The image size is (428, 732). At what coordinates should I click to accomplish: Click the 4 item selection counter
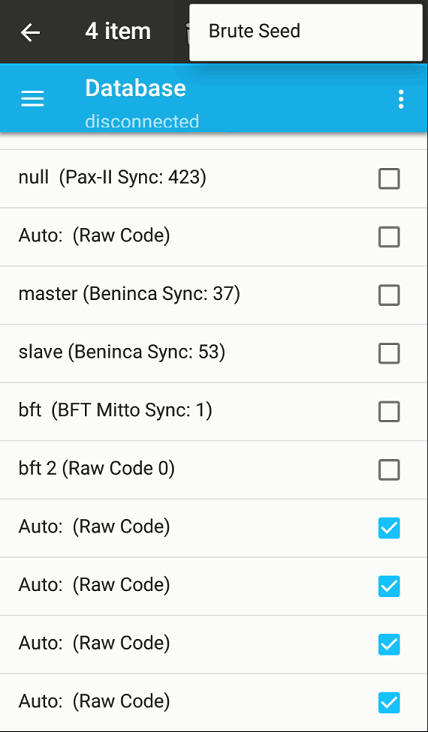(x=118, y=31)
